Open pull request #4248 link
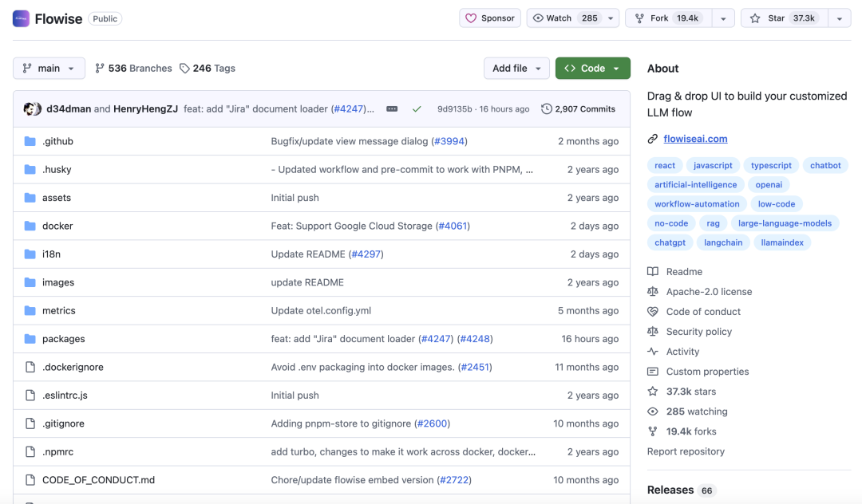The height and width of the screenshot is (504, 862). (x=475, y=339)
